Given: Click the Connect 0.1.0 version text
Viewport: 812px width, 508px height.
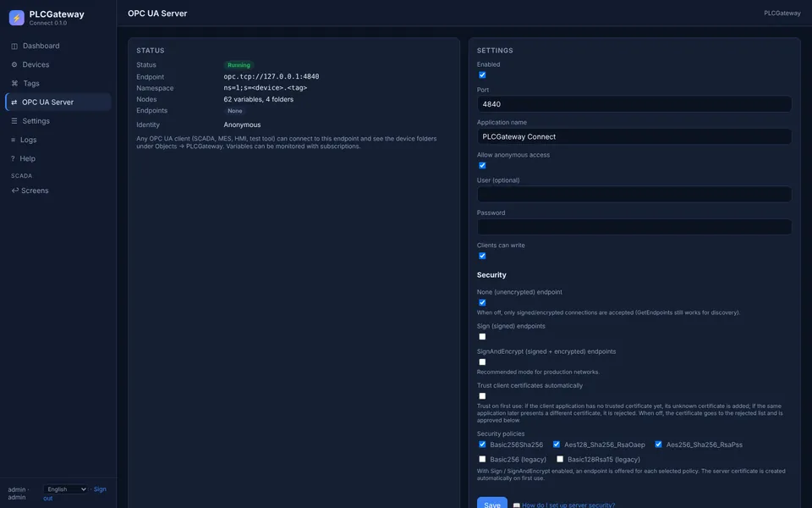Looking at the screenshot, I should pos(47,24).
